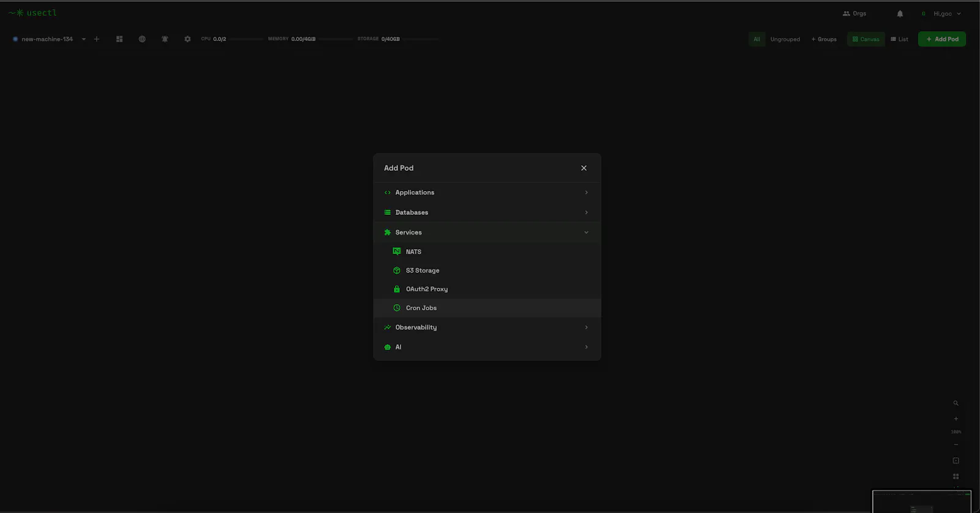Screen dimensions: 980x513
Task: Collapse the Services category
Action: click(487, 232)
